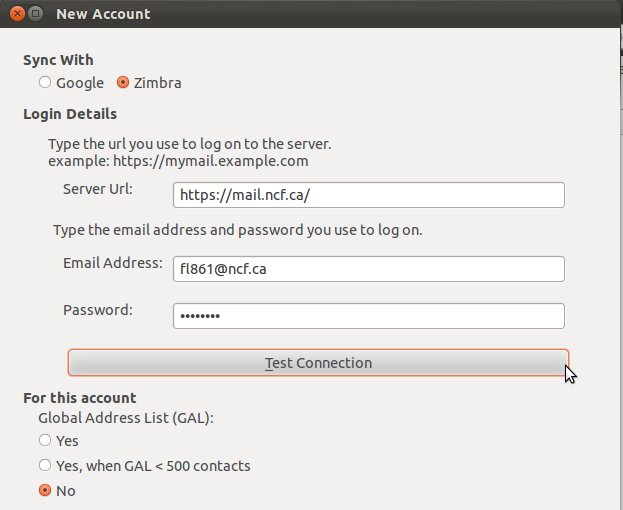Viewport: 623px width, 510px height.
Task: Click the minimize button in title bar
Action: point(36,14)
